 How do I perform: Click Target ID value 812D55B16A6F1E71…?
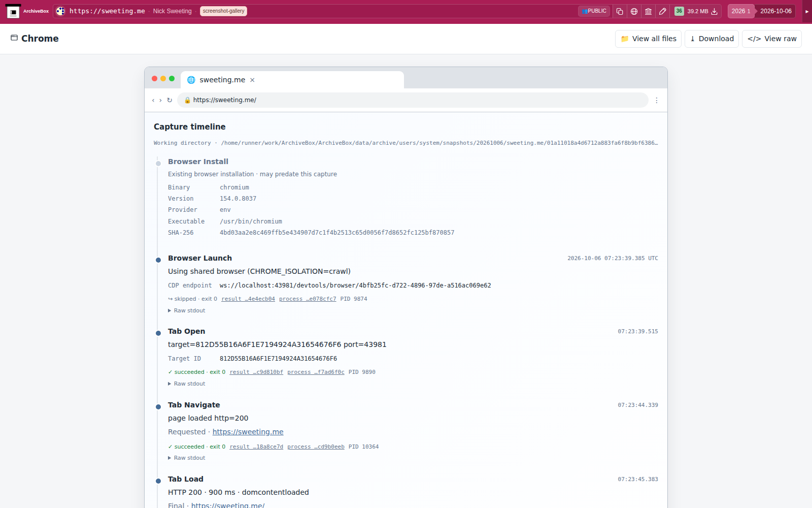pos(278,359)
